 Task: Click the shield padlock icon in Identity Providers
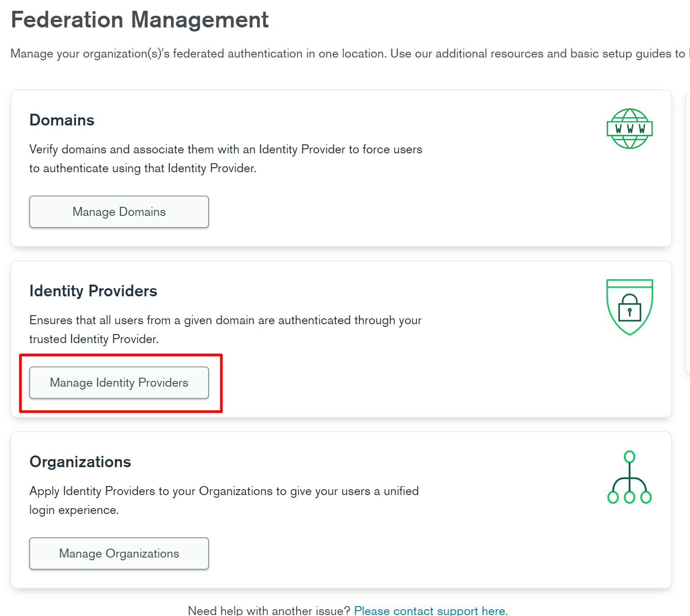pos(629,307)
